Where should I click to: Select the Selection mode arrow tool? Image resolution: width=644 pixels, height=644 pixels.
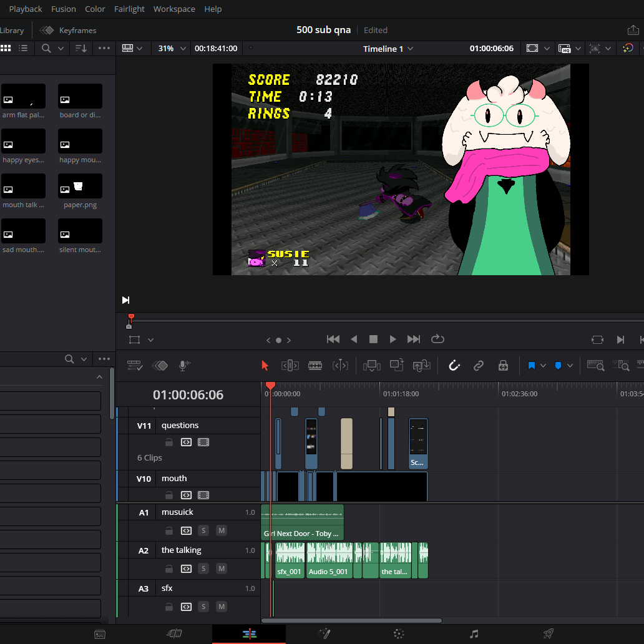(265, 366)
